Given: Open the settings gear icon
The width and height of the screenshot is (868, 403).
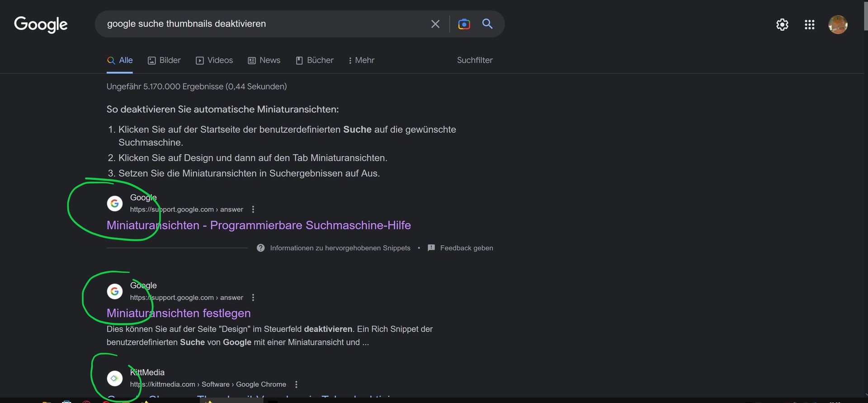Looking at the screenshot, I should tap(782, 24).
